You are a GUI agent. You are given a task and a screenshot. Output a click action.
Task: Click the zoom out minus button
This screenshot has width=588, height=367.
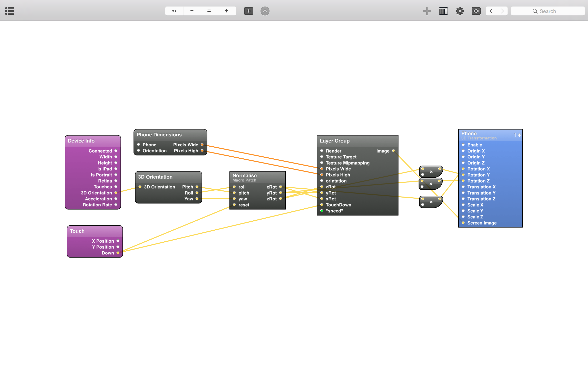[192, 11]
